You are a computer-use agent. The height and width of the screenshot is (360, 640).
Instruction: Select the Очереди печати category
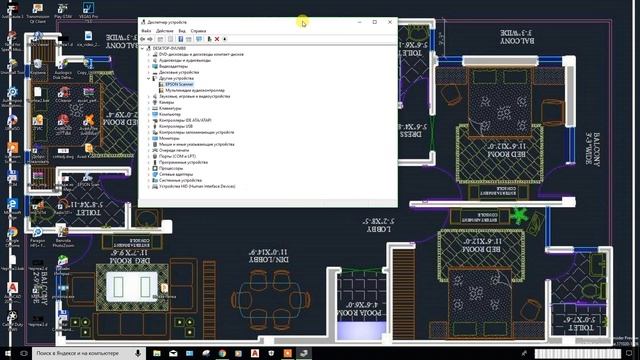tap(174, 150)
